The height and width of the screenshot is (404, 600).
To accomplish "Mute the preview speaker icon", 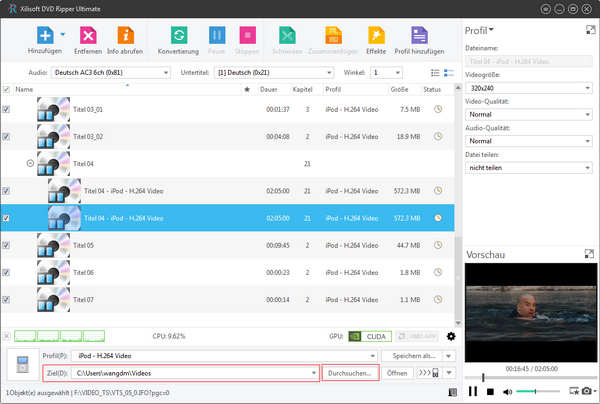I will 507,391.
